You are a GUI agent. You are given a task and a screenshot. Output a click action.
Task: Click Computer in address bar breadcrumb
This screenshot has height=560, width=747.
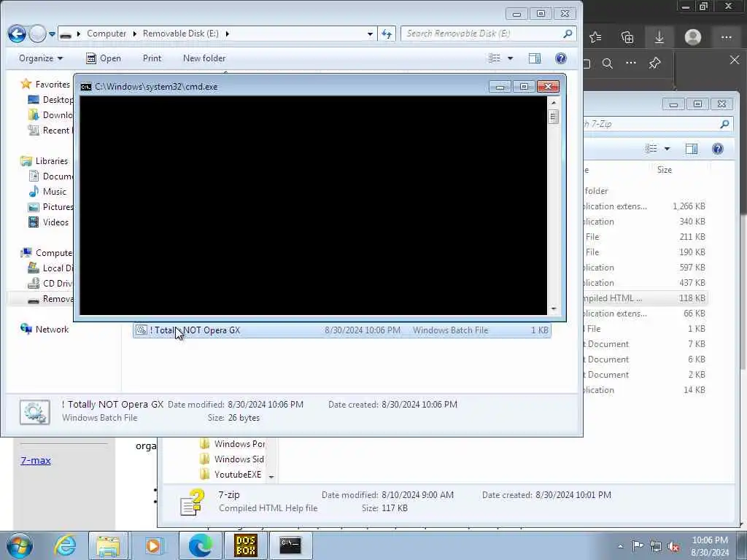[x=107, y=34]
